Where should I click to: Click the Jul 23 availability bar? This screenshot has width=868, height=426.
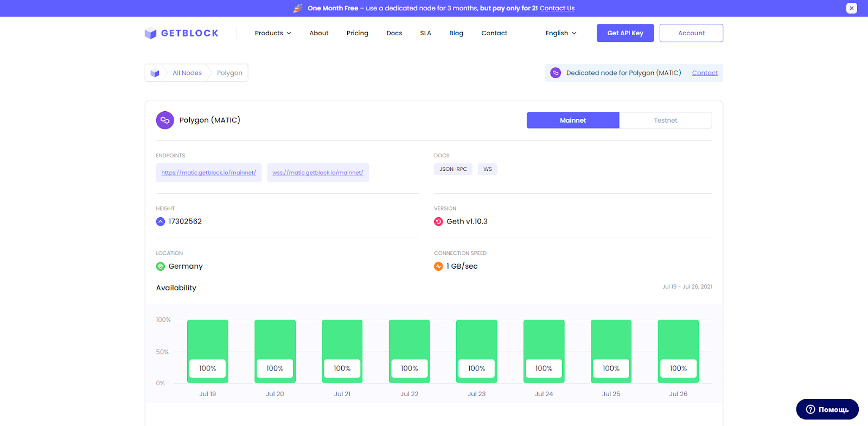coord(477,351)
